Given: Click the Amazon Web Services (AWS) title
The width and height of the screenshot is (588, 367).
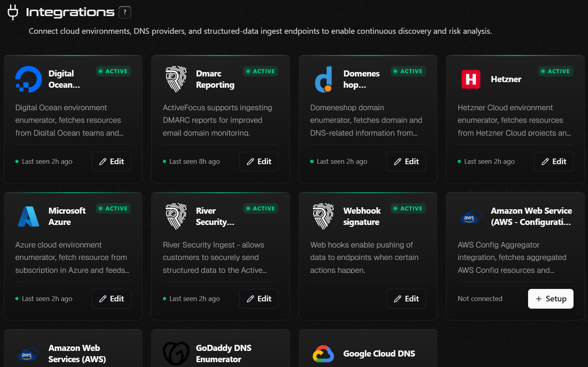Looking at the screenshot, I should pos(77,354).
